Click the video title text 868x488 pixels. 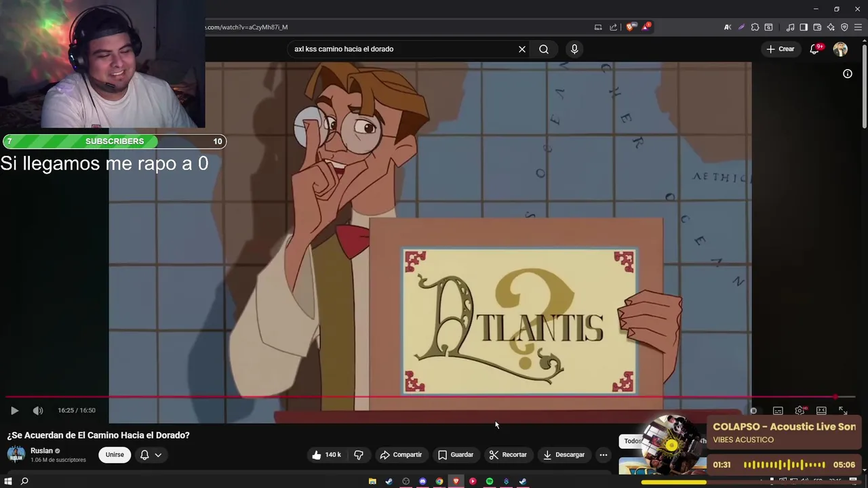pos(98,435)
